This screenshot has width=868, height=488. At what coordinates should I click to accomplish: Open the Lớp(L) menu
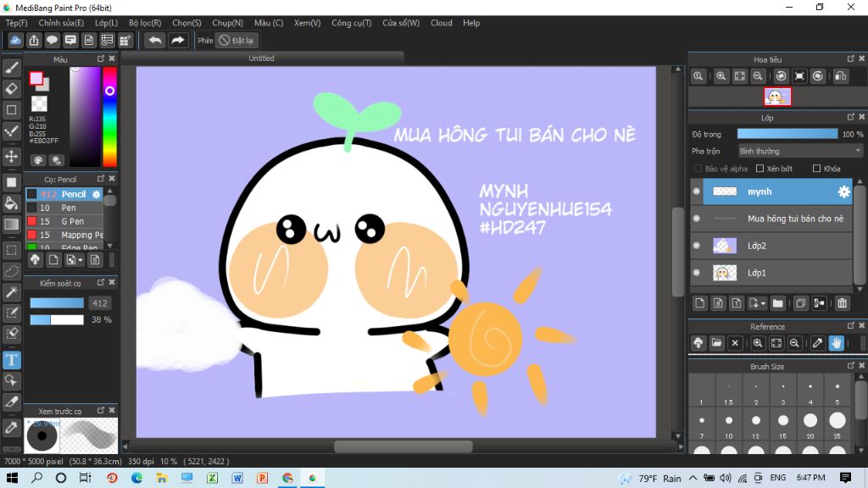pos(106,23)
